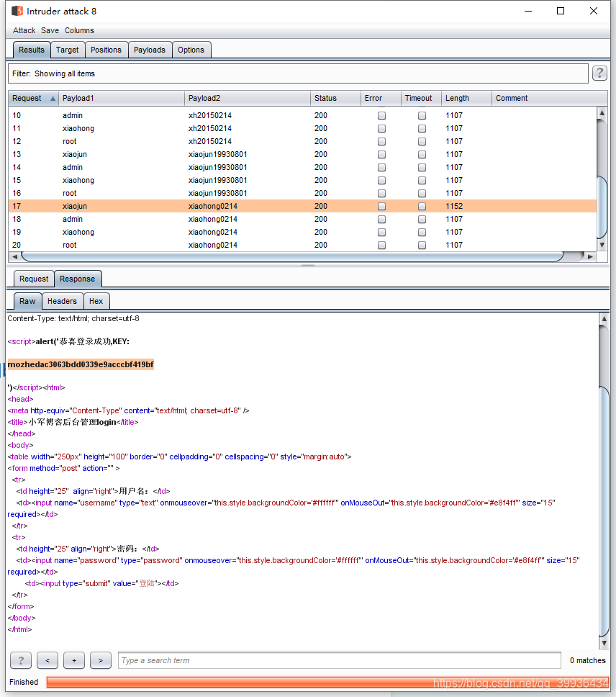
Task: Go to next search match button
Action: 101,660
